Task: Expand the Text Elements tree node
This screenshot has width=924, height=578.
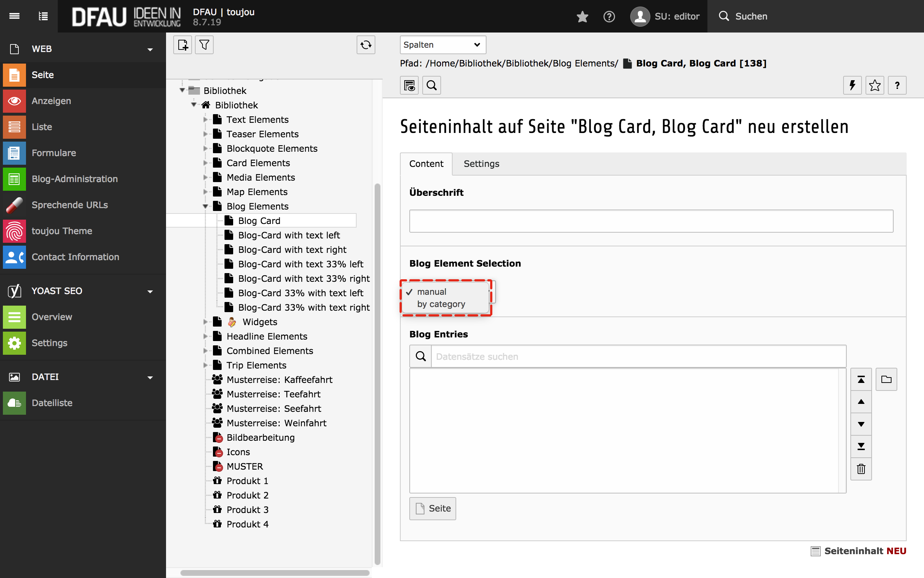Action: [205, 120]
